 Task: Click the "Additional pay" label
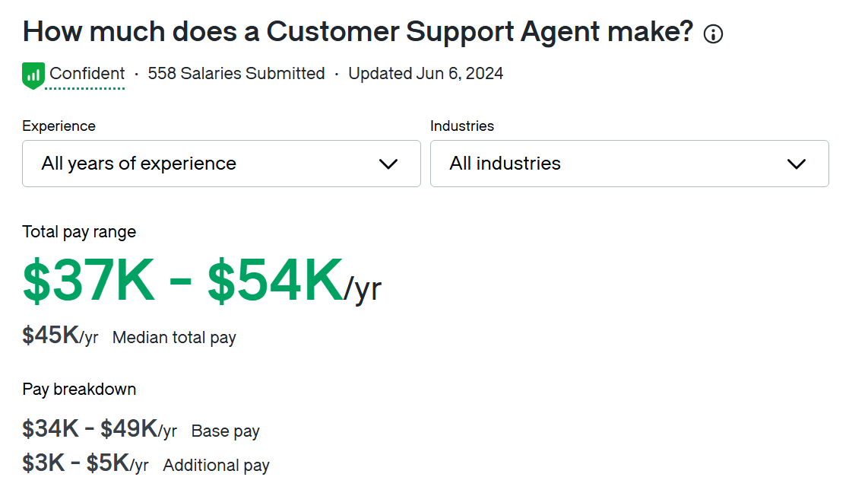[x=216, y=466]
